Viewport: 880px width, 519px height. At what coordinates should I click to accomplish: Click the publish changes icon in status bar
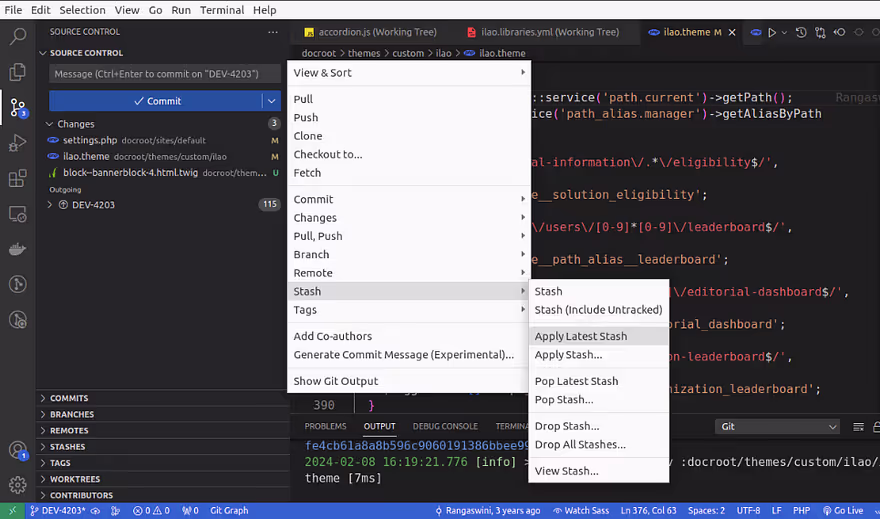click(95, 511)
